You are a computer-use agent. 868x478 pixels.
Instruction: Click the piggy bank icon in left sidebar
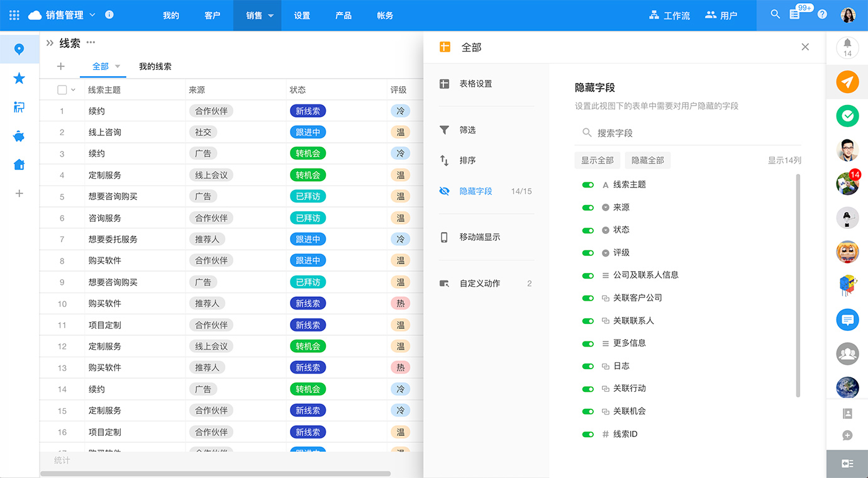(19, 136)
